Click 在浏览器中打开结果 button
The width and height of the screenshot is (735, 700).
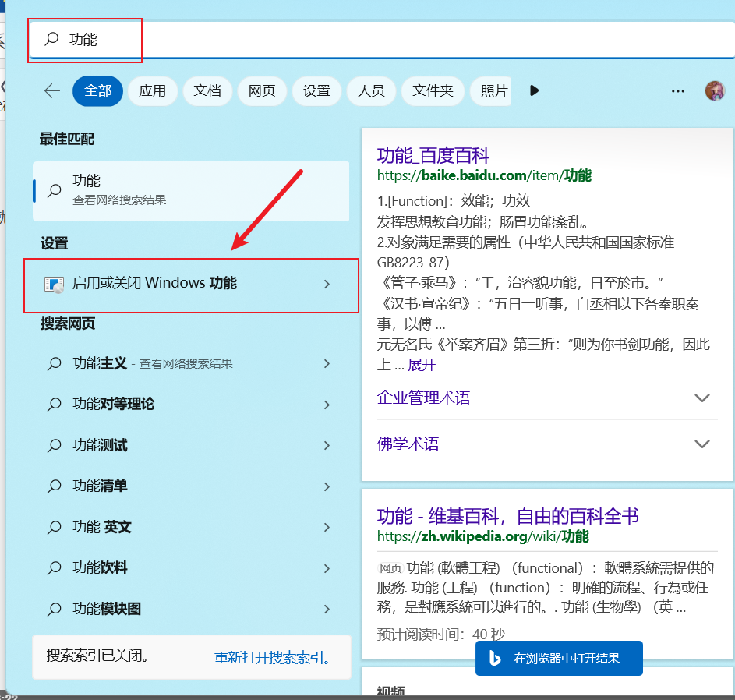point(559,658)
